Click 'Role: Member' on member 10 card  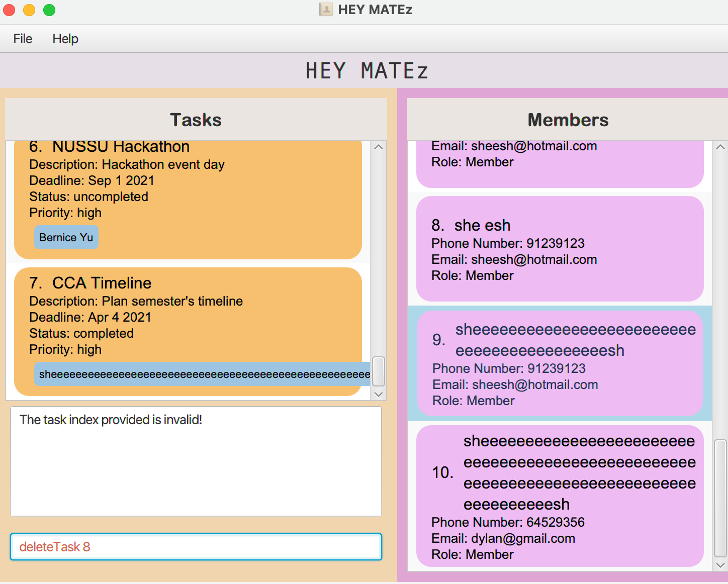click(x=473, y=554)
